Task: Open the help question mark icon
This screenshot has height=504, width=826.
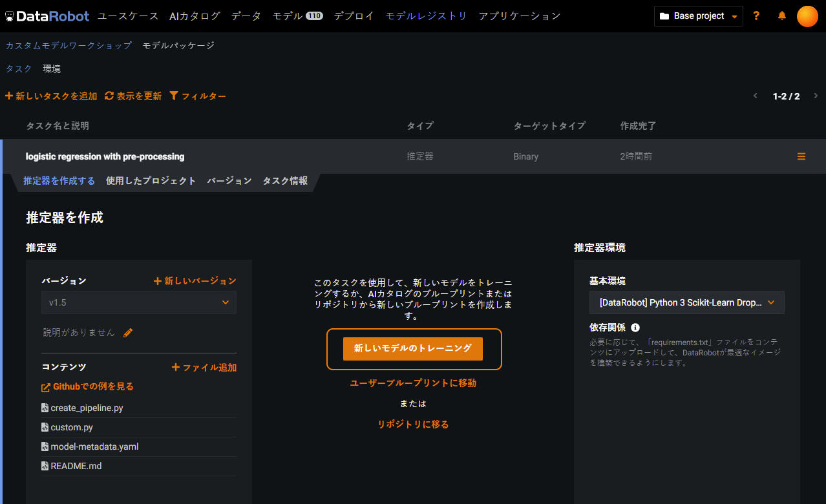Action: coord(757,16)
